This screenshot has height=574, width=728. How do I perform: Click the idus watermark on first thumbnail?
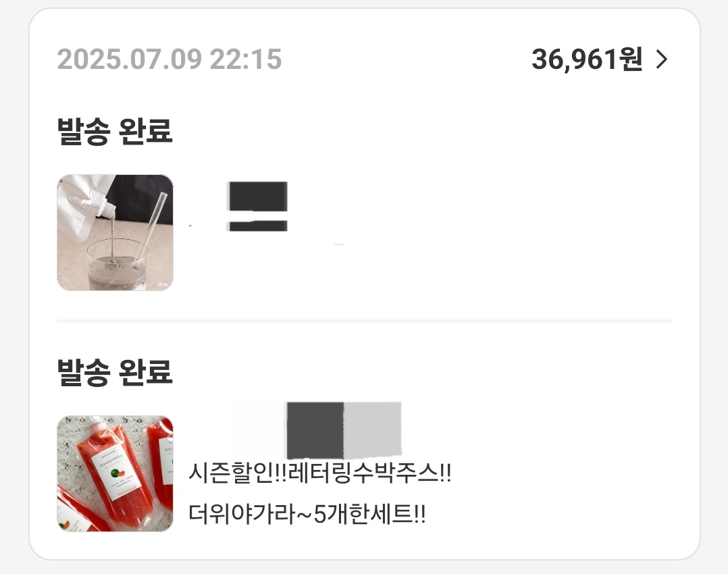[163, 284]
